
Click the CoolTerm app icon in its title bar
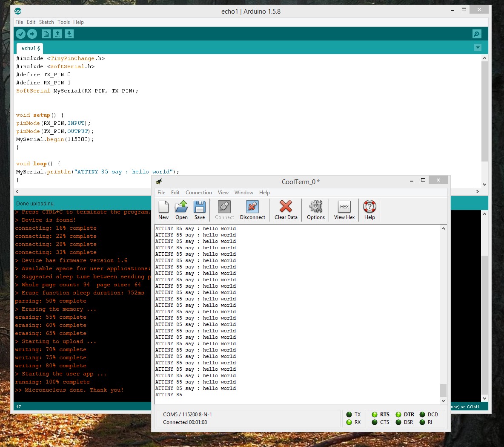159,181
